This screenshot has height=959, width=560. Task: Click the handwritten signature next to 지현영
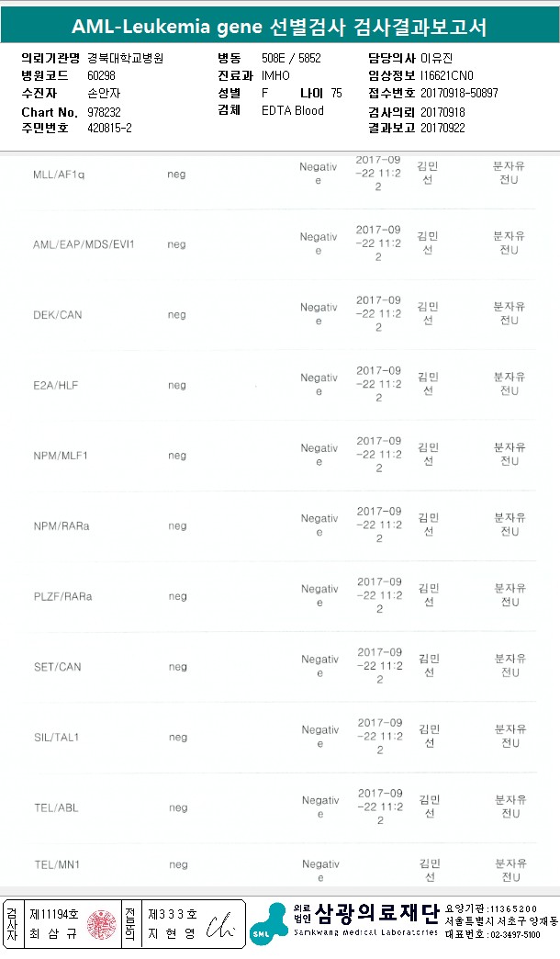[221, 925]
